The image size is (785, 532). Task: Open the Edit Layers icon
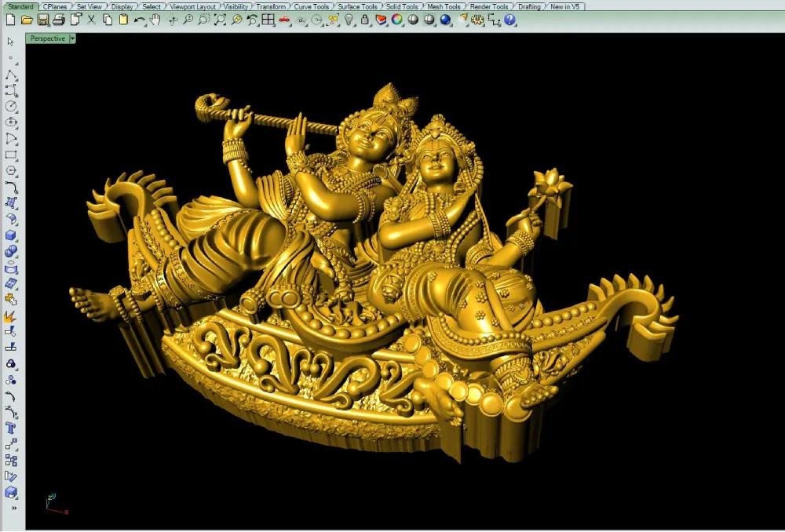point(381,20)
